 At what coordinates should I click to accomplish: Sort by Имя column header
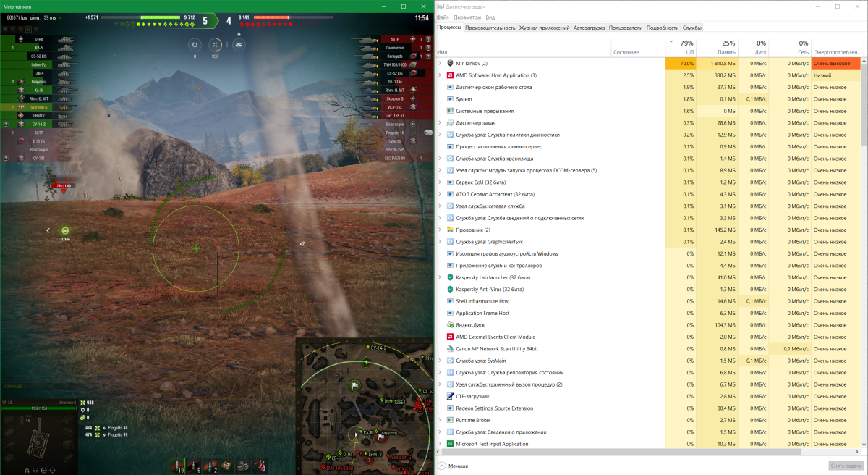click(x=523, y=47)
